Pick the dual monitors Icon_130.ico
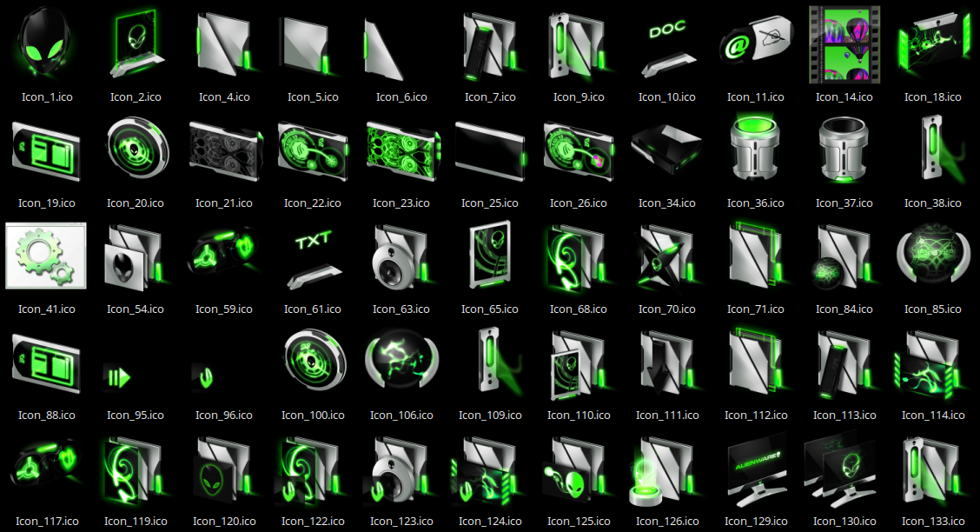The width and height of the screenshot is (980, 532). [844, 469]
